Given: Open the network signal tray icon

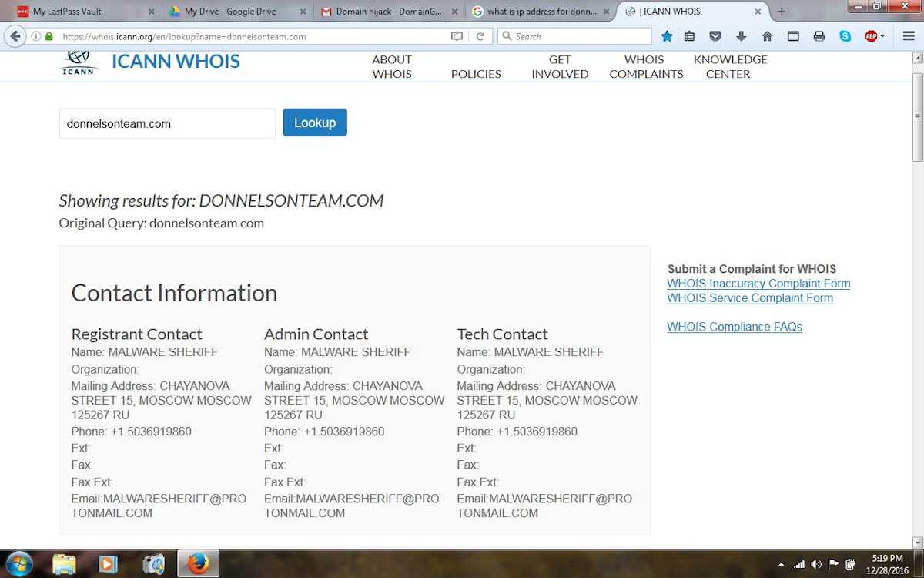Looking at the screenshot, I should [799, 564].
